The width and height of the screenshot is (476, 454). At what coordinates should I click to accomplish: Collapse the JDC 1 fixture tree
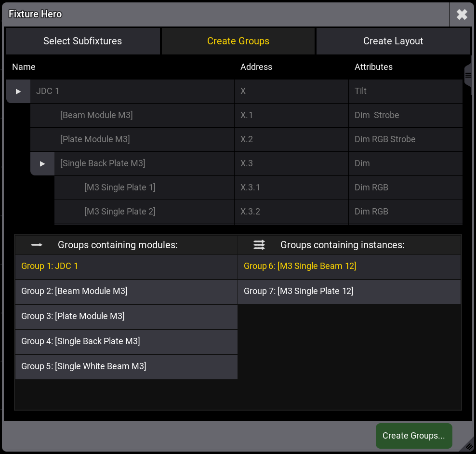pos(18,91)
